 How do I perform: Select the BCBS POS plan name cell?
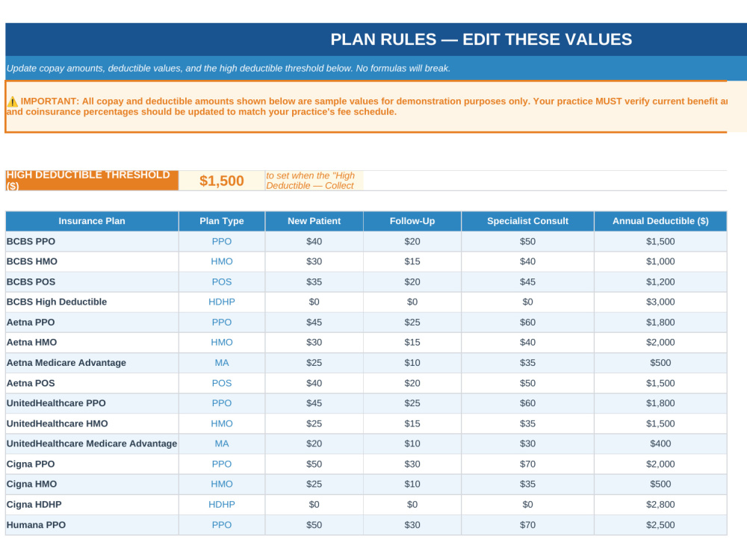(x=92, y=282)
